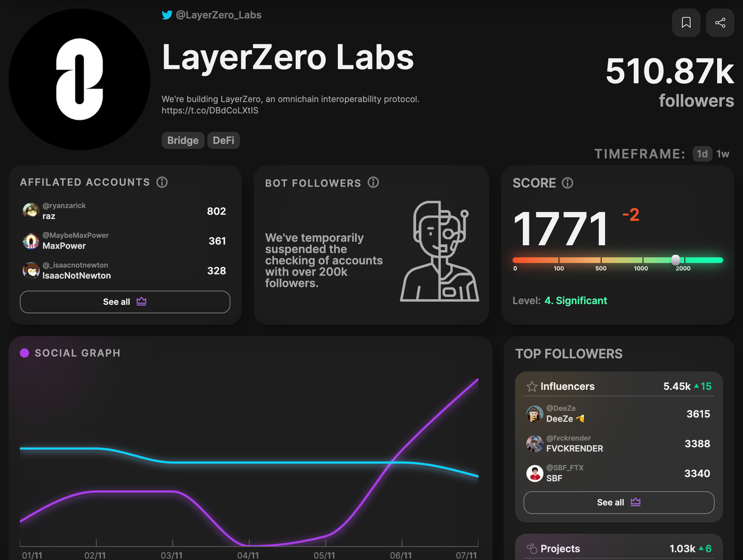Image resolution: width=743 pixels, height=560 pixels.
Task: Click the bot followers robot illustration
Action: [x=440, y=251]
